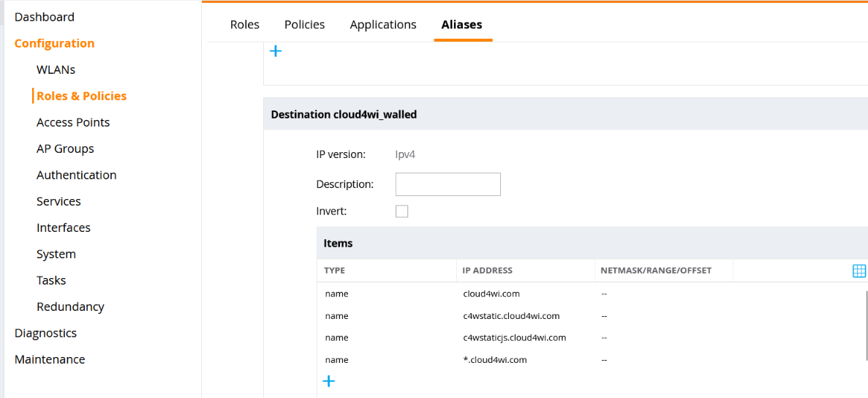
Task: Select the Aliases tab
Action: (x=461, y=24)
